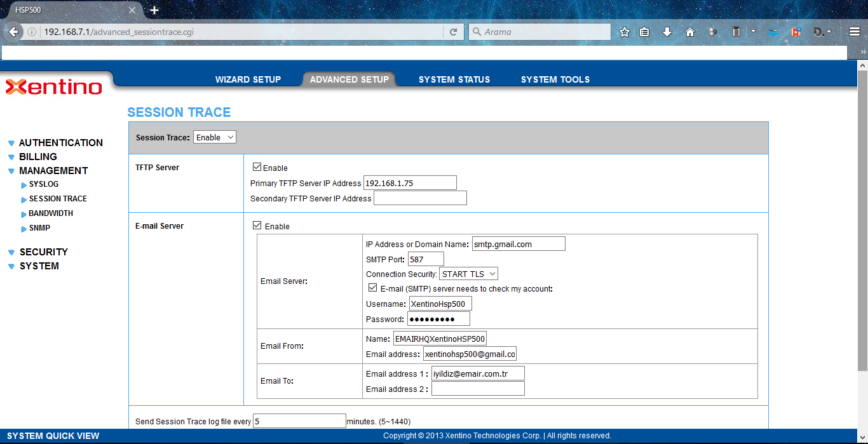Show bookmarks list icon in toolbar
The image size is (868, 444).
[x=645, y=32]
